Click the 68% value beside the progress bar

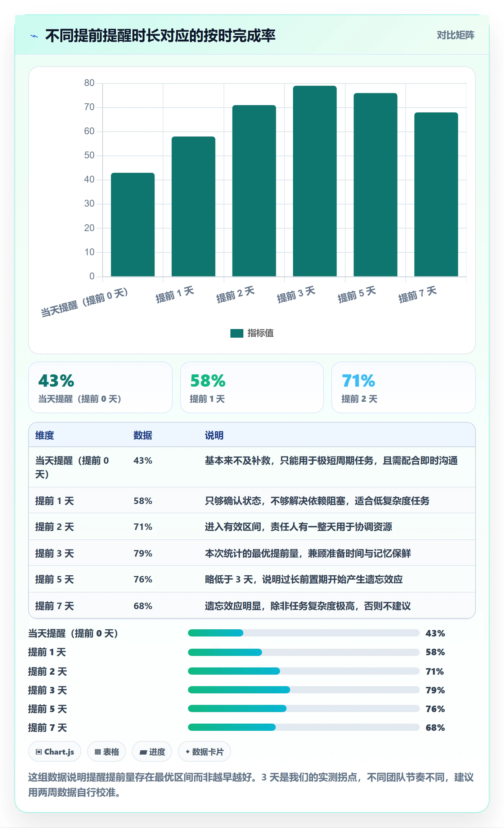pyautogui.click(x=435, y=728)
